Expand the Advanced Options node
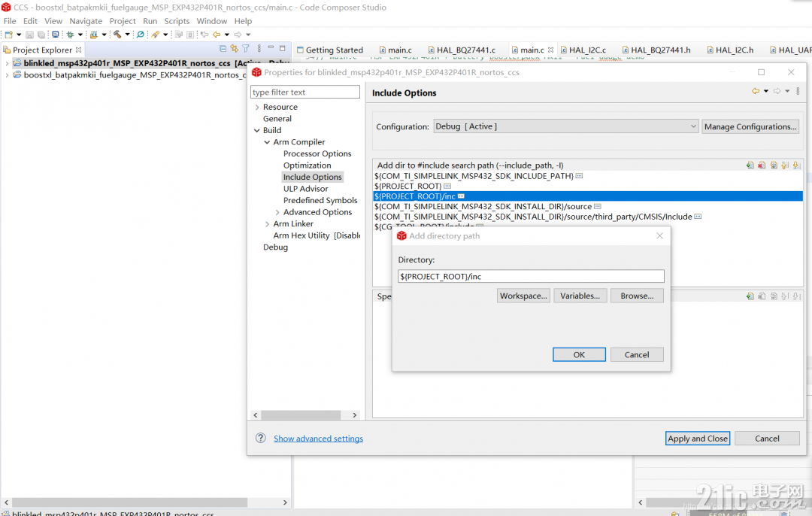 pyautogui.click(x=277, y=212)
